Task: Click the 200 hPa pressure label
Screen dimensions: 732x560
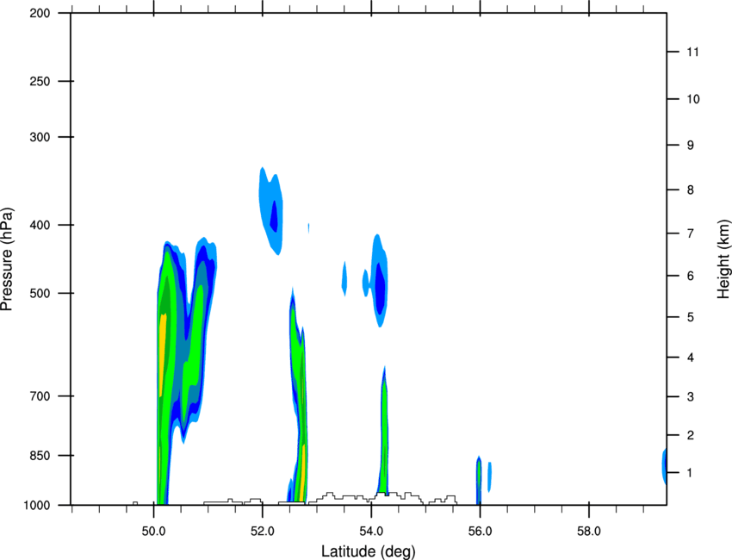Action: tap(40, 13)
